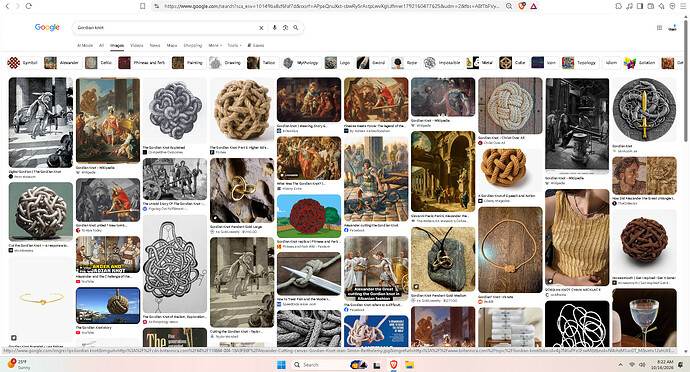Select the Images tab

[x=117, y=45]
